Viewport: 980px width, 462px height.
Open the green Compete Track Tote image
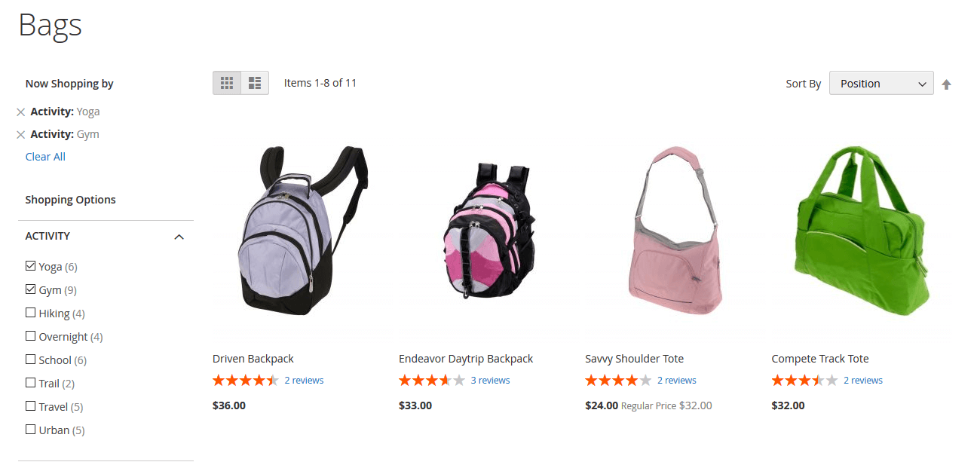pos(861,230)
